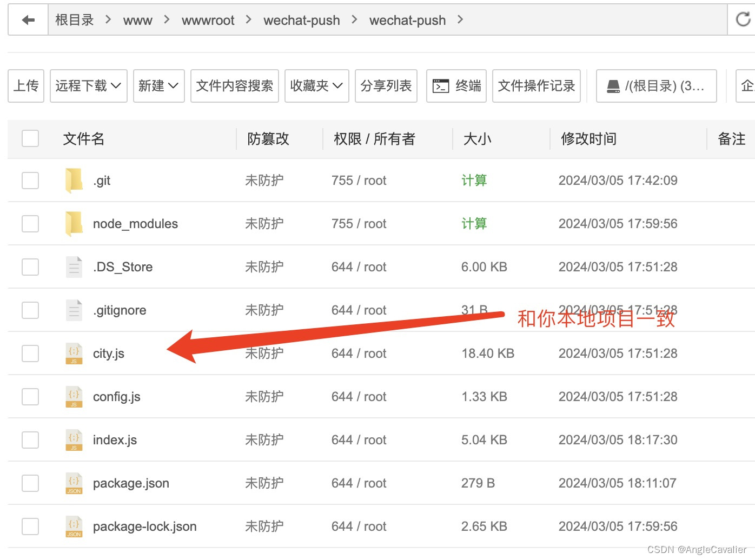755x560 pixels.
Task: Click the .DS_Store file icon
Action: (74, 266)
